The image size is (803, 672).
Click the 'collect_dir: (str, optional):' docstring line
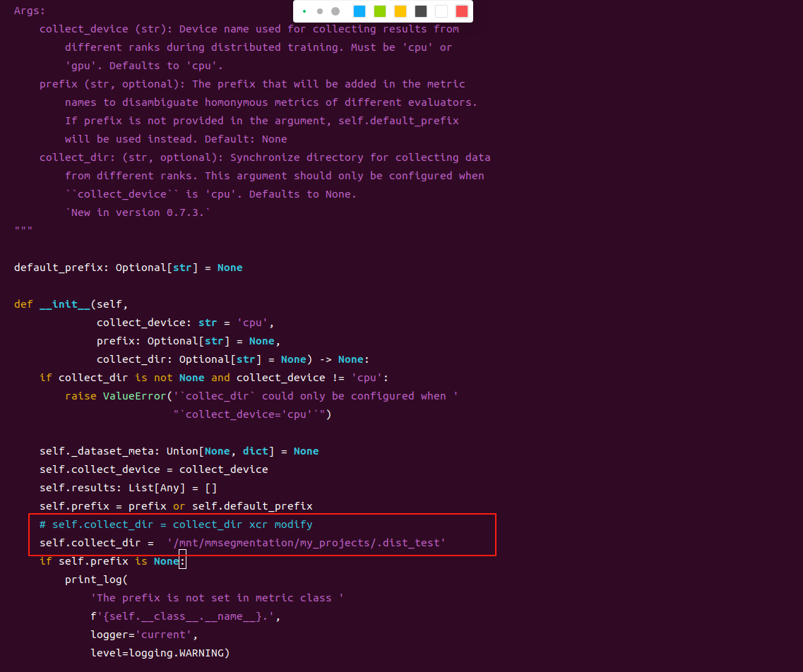[265, 157]
